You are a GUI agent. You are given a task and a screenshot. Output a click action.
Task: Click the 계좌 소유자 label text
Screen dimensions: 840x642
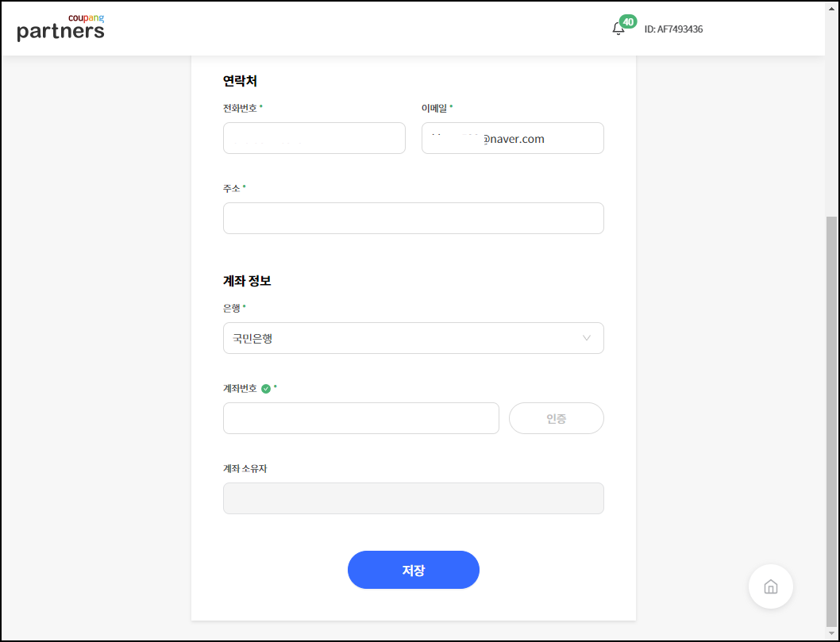(245, 468)
